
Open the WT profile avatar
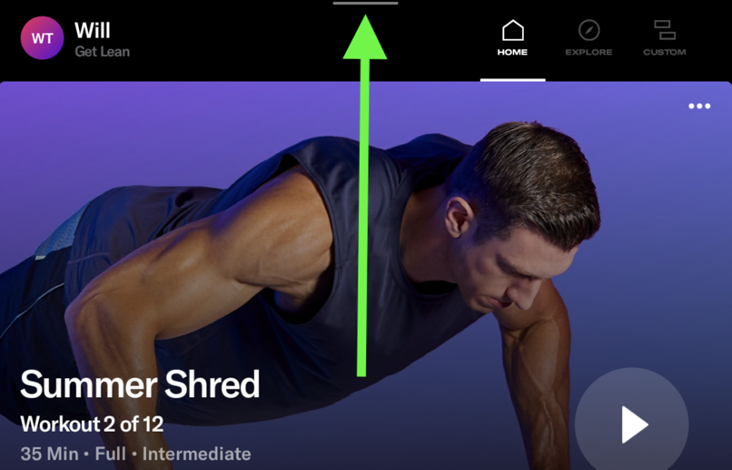point(42,38)
